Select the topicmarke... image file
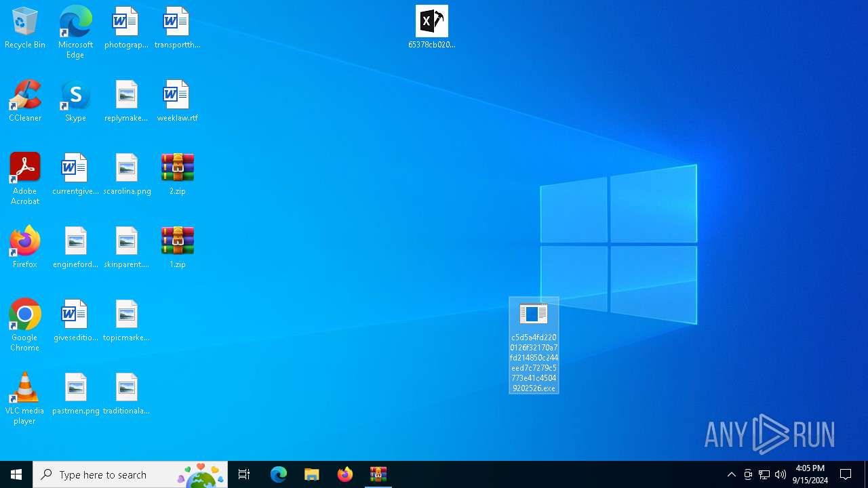868x488 pixels. click(126, 321)
